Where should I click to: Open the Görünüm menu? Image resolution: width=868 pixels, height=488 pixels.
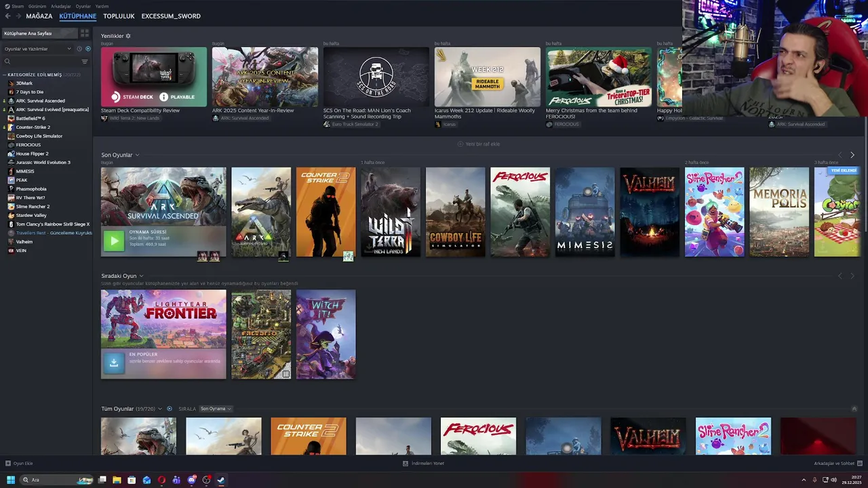click(x=37, y=6)
